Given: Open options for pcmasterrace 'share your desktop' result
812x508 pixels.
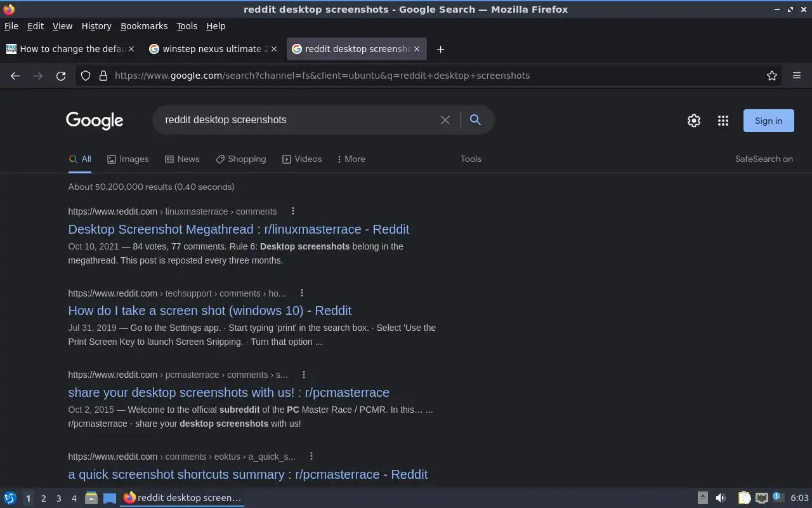Looking at the screenshot, I should pos(304,375).
